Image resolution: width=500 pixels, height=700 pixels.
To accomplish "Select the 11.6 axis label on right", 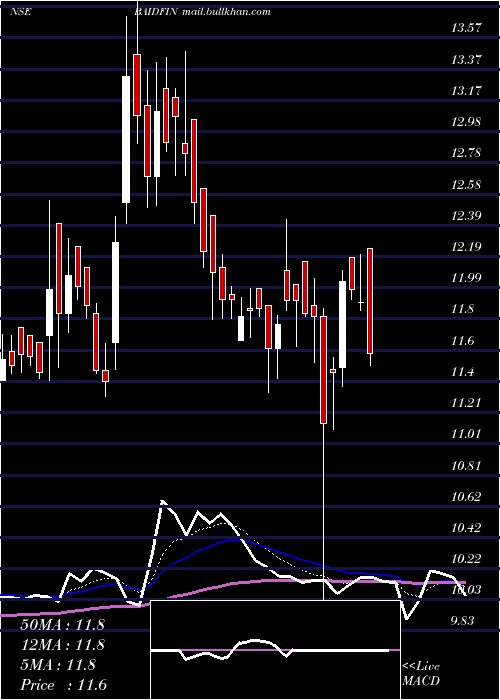I will pyautogui.click(x=462, y=341).
